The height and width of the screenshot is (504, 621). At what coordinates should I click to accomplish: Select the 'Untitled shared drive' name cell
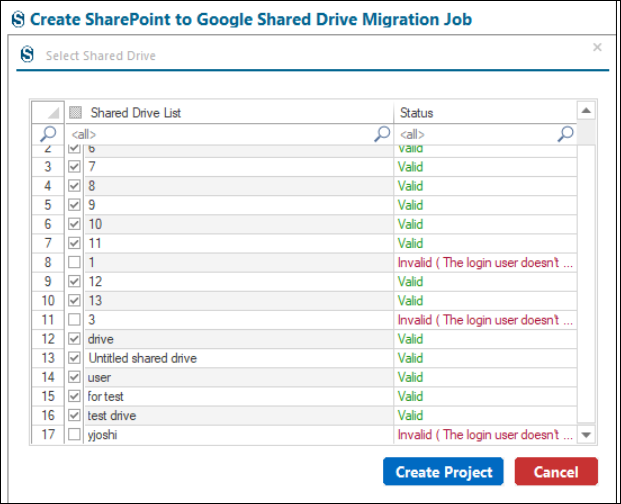pyautogui.click(x=239, y=358)
